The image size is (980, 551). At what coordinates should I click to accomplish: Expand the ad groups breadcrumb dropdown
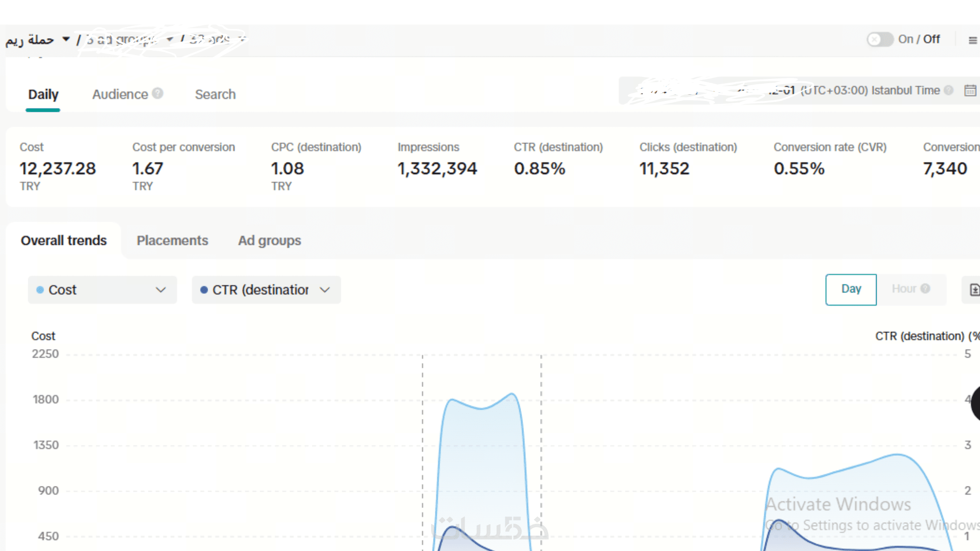point(170,39)
